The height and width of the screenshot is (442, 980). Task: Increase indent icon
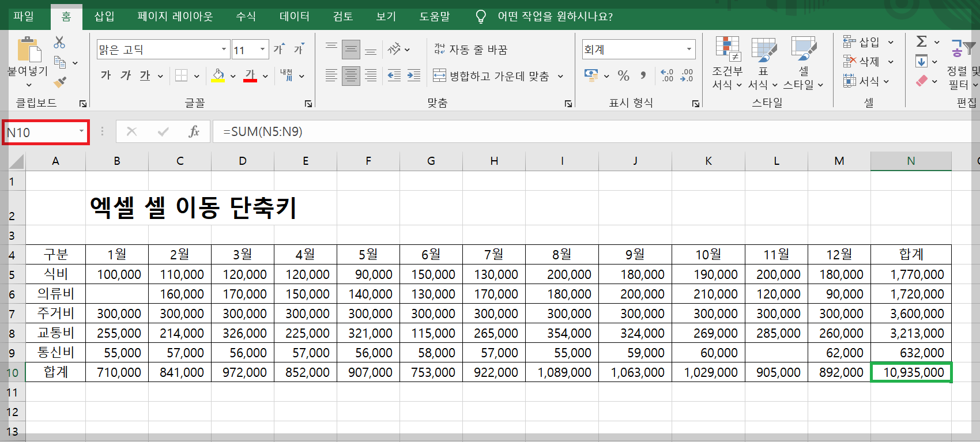414,75
